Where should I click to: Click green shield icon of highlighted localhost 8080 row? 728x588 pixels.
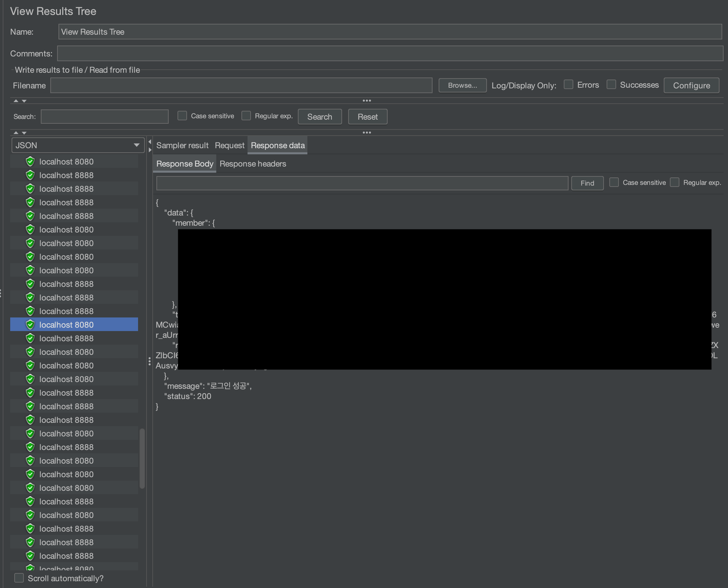tap(30, 325)
